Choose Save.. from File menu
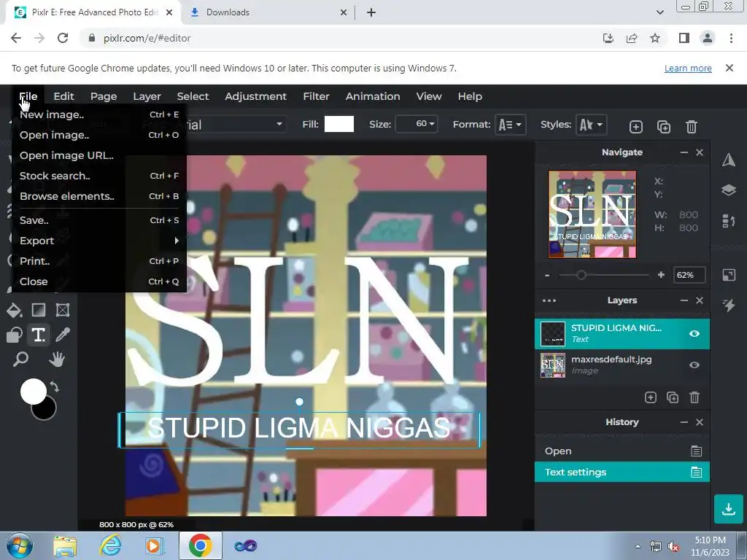 click(99, 220)
